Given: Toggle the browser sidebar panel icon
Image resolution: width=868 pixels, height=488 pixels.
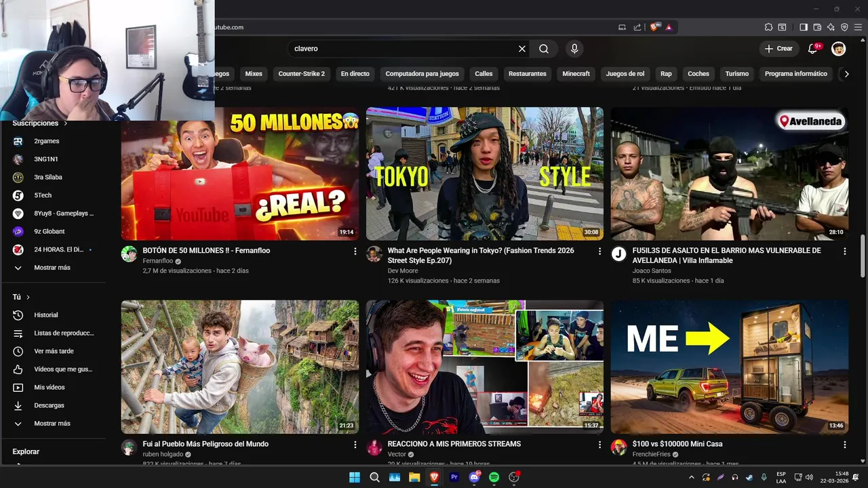Looking at the screenshot, I should click(804, 27).
